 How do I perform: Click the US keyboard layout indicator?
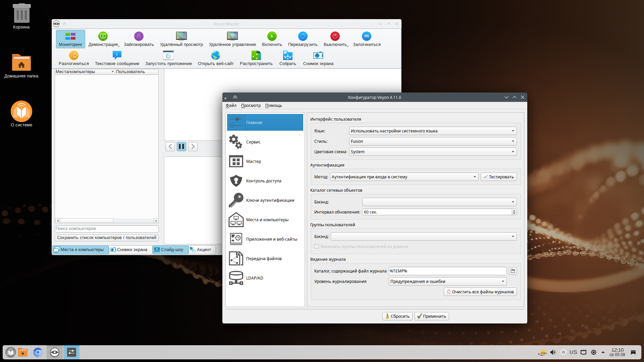pyautogui.click(x=573, y=352)
